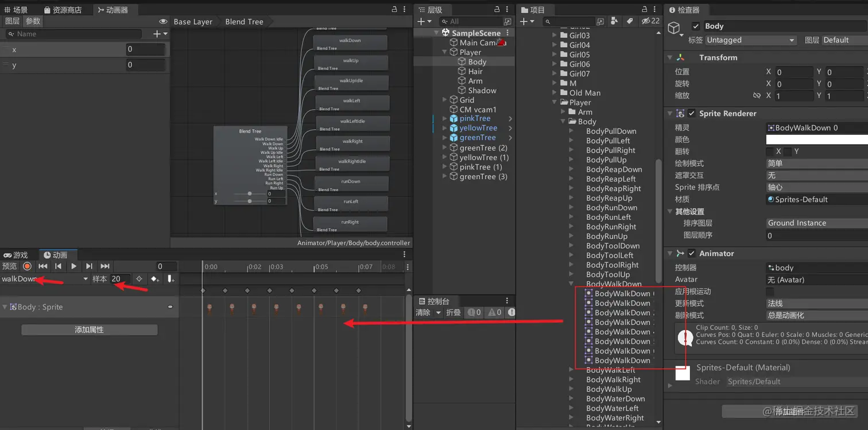Select the 参数 tab in Animator
Viewport: 868px width, 430px height.
33,21
